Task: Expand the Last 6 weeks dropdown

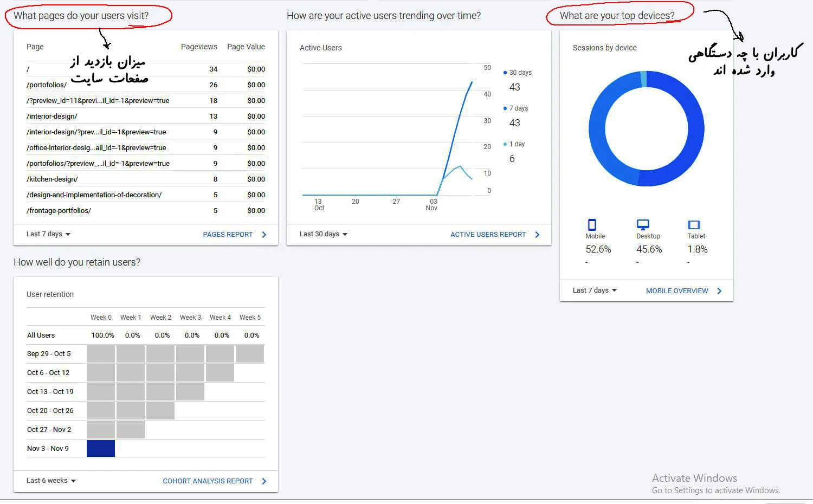Action: [51, 481]
